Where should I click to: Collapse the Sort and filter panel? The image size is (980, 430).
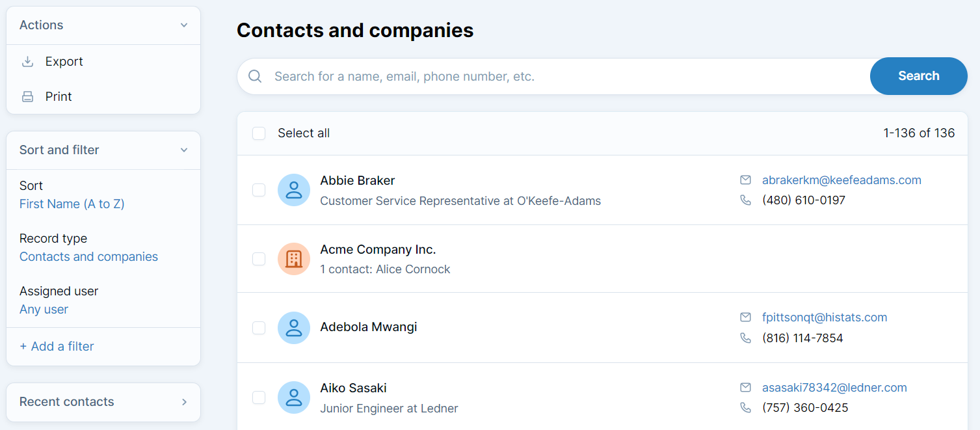tap(184, 150)
